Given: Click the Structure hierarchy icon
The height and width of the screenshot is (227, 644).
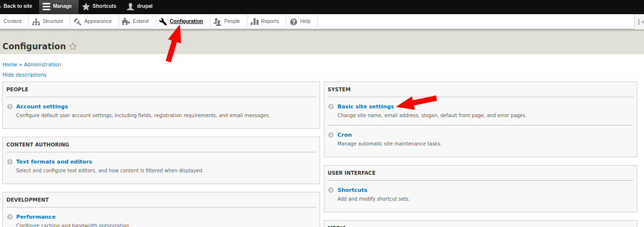Looking at the screenshot, I should [x=36, y=21].
